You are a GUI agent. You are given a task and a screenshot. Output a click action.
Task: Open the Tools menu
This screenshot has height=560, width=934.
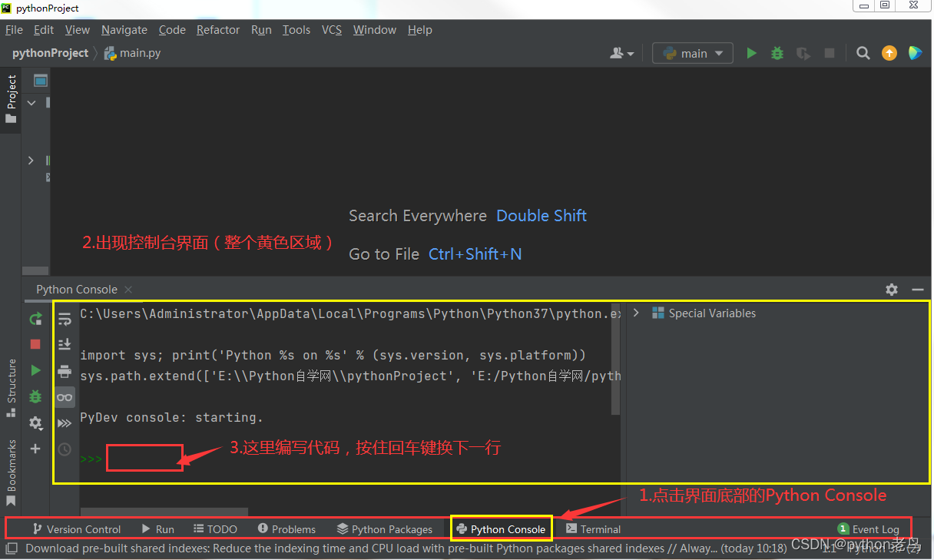click(296, 30)
